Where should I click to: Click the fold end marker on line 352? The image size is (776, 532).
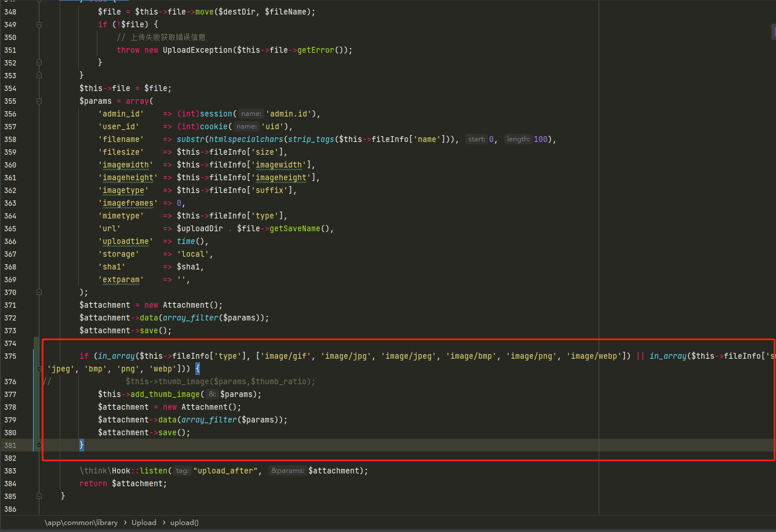tap(39, 63)
